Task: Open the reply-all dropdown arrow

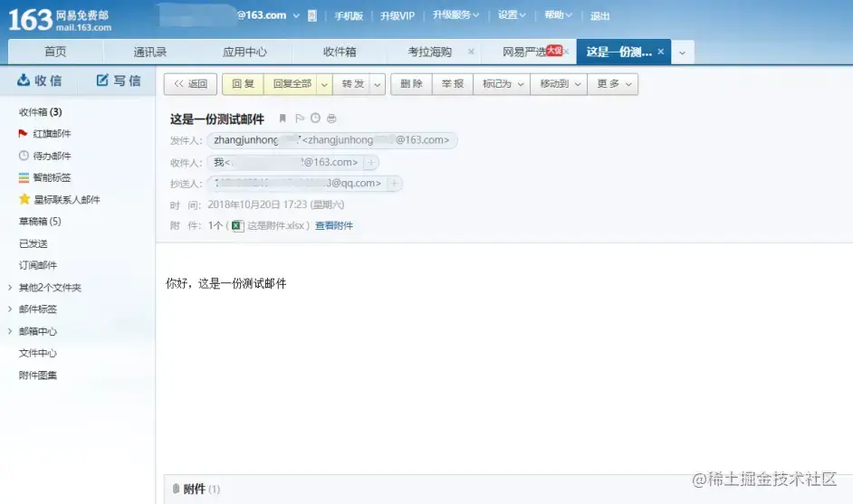Action: coord(324,84)
